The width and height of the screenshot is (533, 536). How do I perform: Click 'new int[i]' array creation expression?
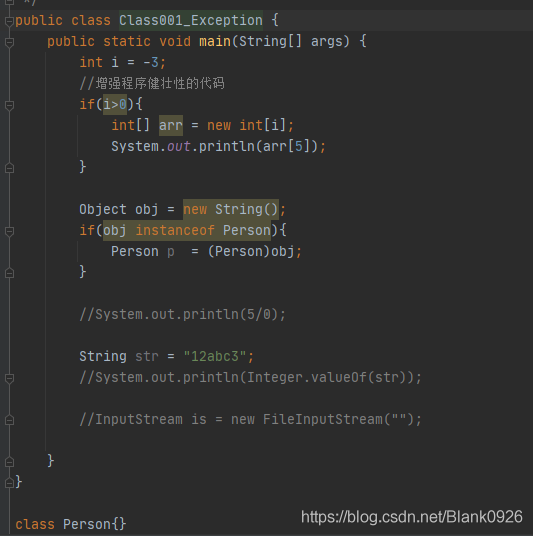pyautogui.click(x=246, y=125)
